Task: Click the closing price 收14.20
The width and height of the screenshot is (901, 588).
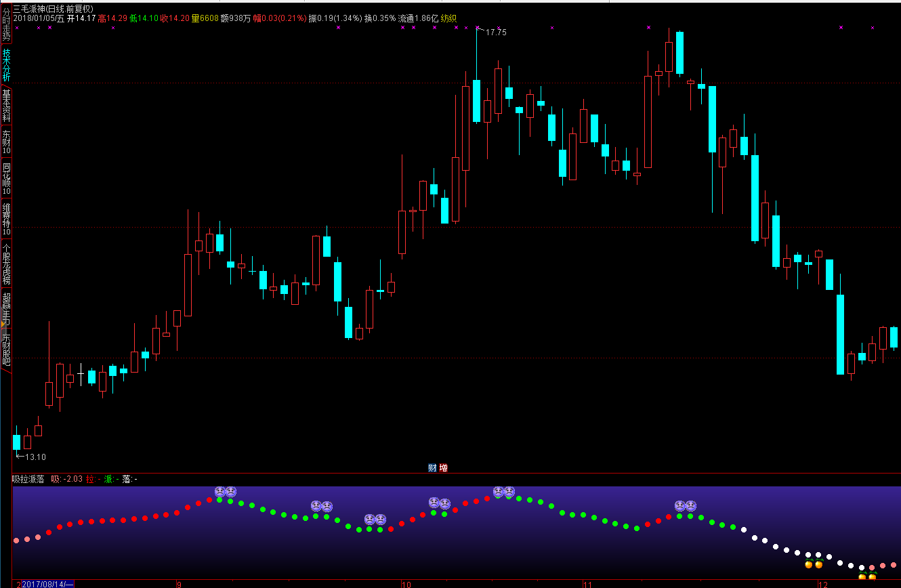Action: coord(175,18)
